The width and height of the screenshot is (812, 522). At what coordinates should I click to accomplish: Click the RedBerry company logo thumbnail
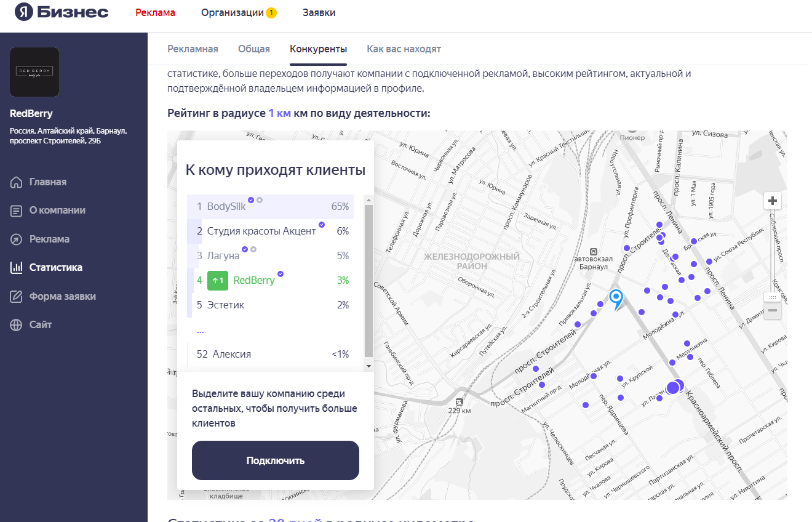pyautogui.click(x=34, y=72)
